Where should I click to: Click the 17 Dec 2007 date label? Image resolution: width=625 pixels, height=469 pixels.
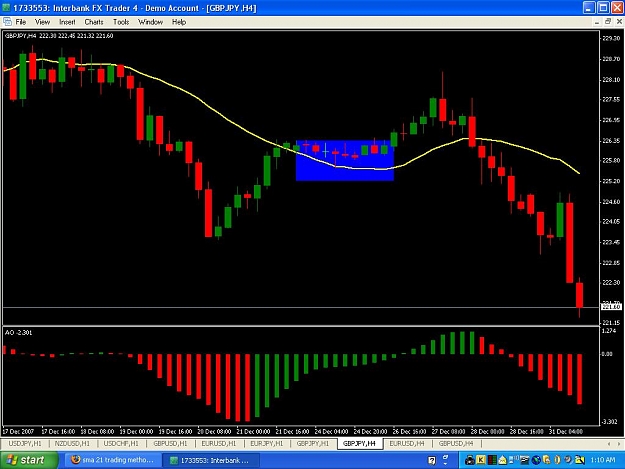[x=18, y=431]
